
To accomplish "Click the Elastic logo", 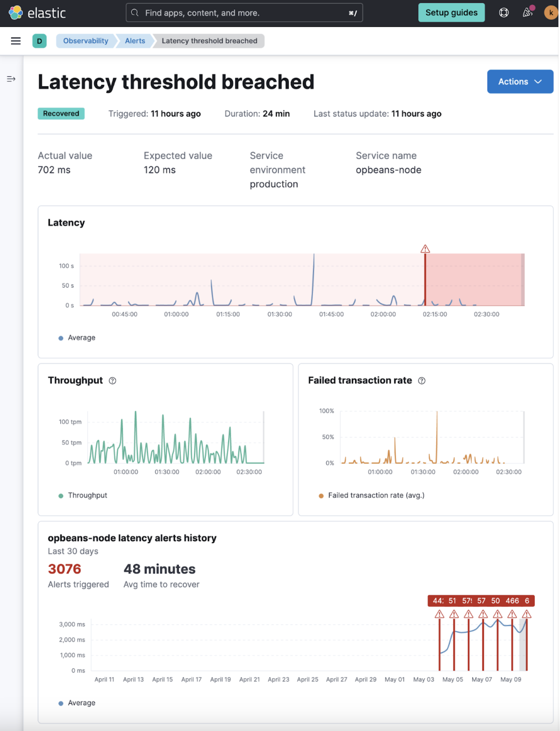I will click(x=37, y=13).
